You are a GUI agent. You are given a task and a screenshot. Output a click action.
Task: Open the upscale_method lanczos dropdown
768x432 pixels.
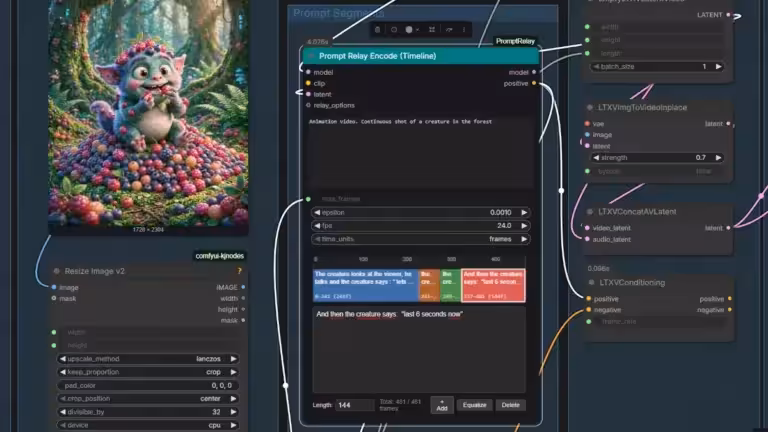pyautogui.click(x=148, y=359)
